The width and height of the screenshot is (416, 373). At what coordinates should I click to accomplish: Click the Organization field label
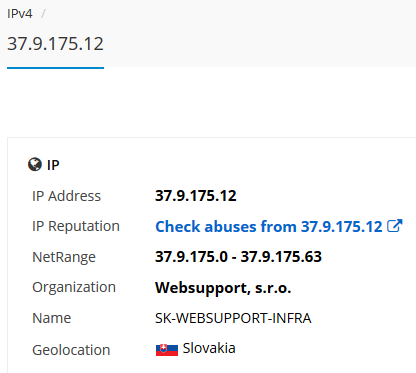(74, 287)
